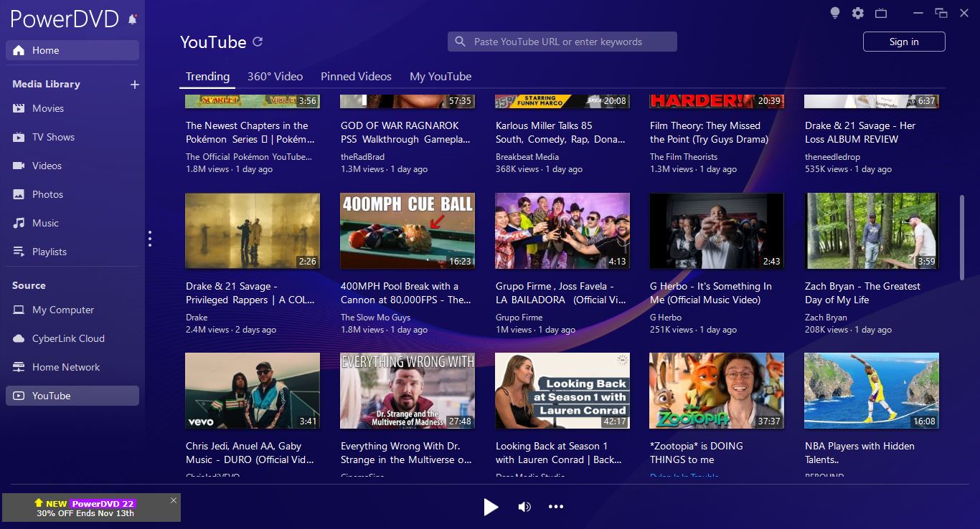Open Drake Her Loss ALBUM REVIEW title
The width and height of the screenshot is (980, 529).
click(860, 133)
